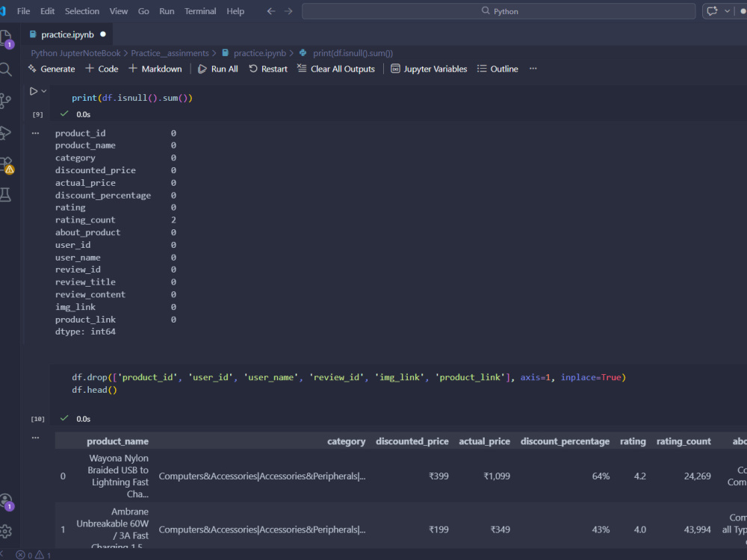Click Clear All Outputs
Screen dimensions: 747x560
click(x=336, y=69)
